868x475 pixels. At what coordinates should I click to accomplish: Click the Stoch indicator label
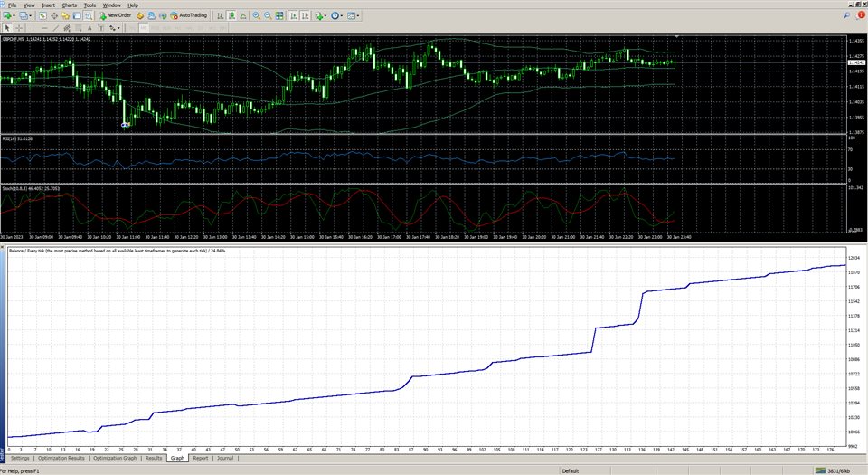31,189
